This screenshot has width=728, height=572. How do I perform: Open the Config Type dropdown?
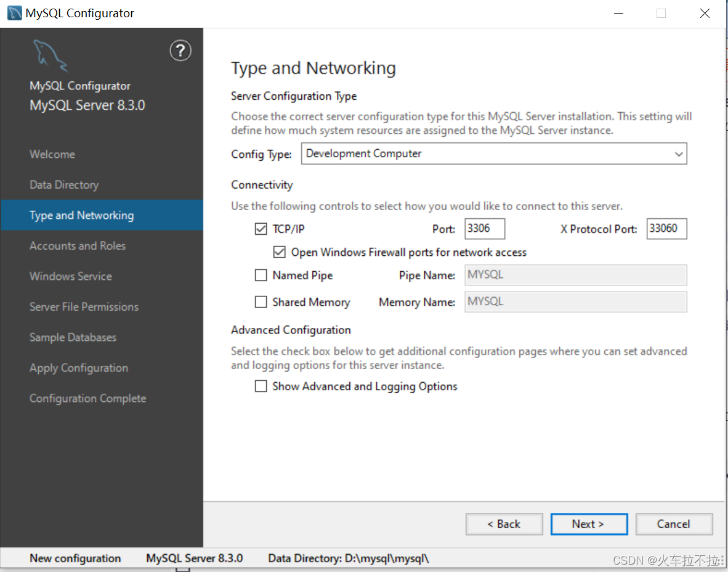(x=494, y=154)
